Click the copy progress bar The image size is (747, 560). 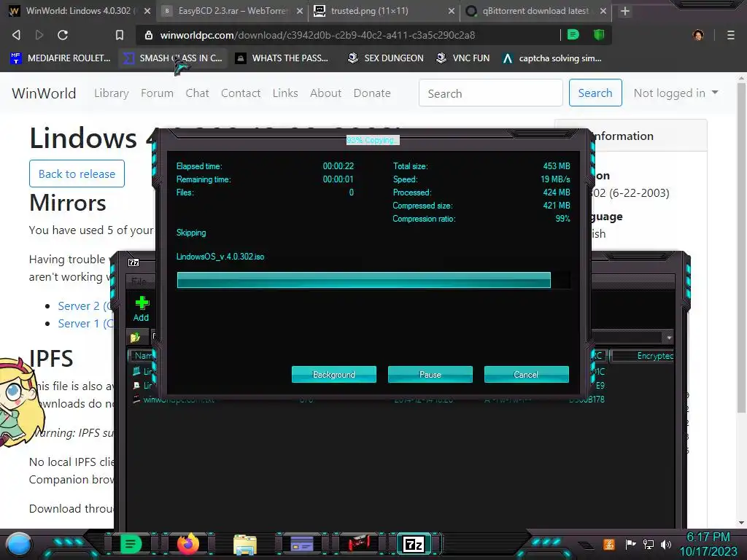373,280
